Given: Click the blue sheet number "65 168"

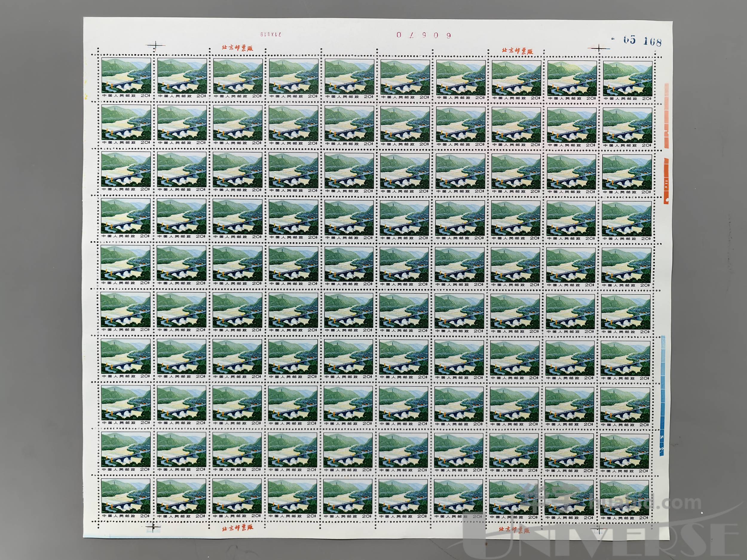Looking at the screenshot, I should [642, 41].
